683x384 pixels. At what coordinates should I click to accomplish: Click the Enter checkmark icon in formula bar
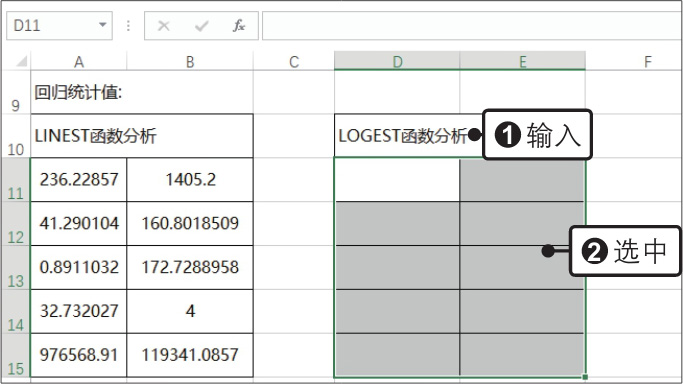coord(202,26)
